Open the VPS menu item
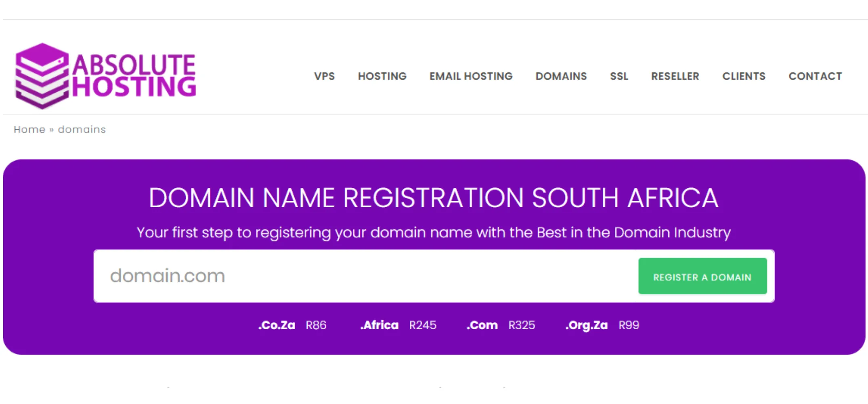Screen dimensions: 868x404 coord(325,76)
